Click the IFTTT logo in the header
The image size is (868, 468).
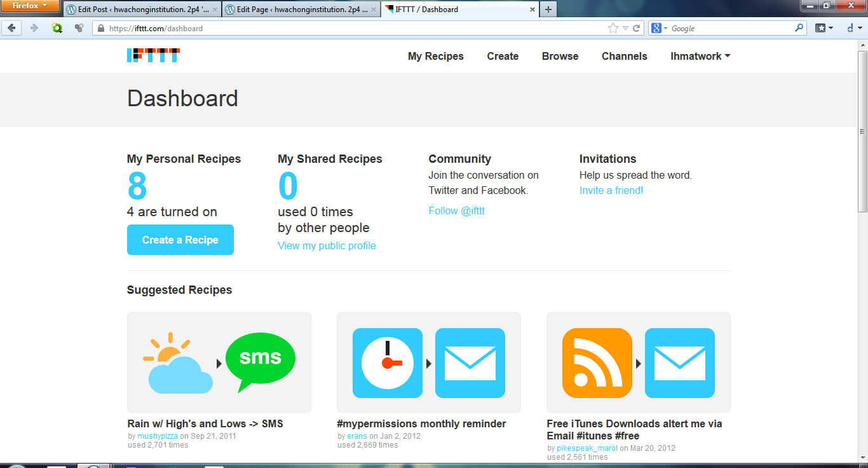[x=153, y=55]
